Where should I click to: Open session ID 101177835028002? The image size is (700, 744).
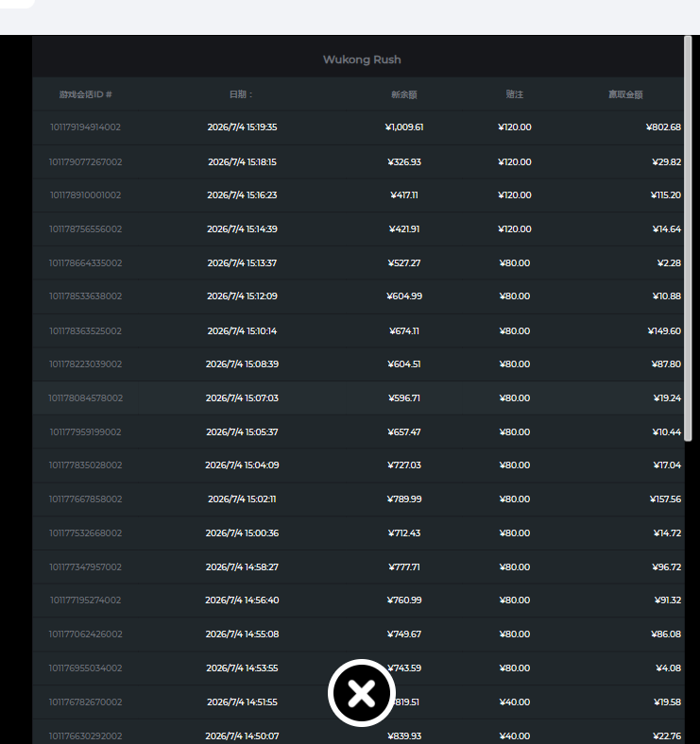pyautogui.click(x=85, y=465)
